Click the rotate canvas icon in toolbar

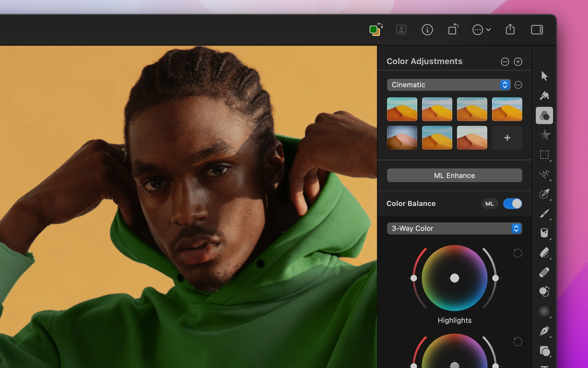coord(453,29)
